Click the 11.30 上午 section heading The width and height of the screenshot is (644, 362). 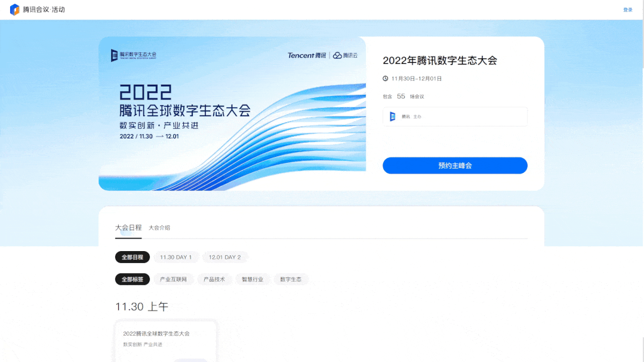click(x=141, y=307)
